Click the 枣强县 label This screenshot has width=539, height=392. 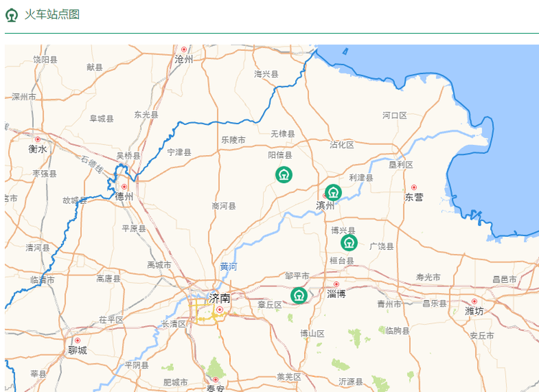[x=45, y=174]
